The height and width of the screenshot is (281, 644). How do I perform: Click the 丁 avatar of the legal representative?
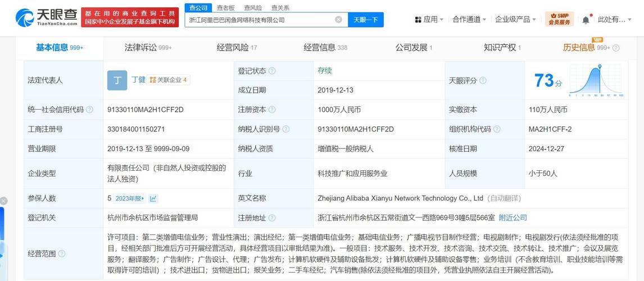point(117,80)
